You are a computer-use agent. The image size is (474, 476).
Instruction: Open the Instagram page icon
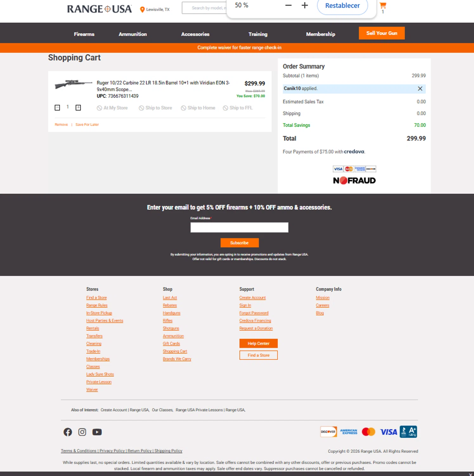click(x=82, y=432)
